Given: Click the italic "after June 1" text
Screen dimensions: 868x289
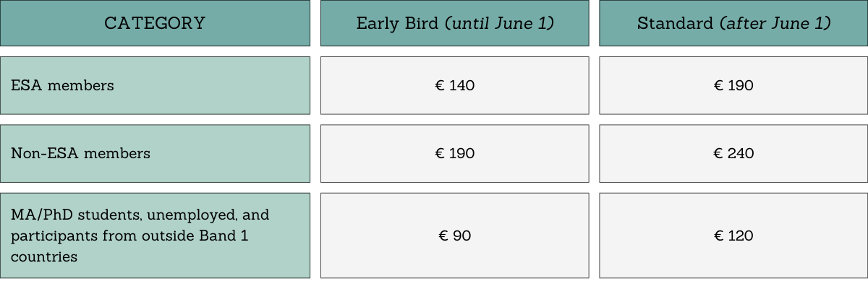Looking at the screenshot, I should tap(775, 23).
